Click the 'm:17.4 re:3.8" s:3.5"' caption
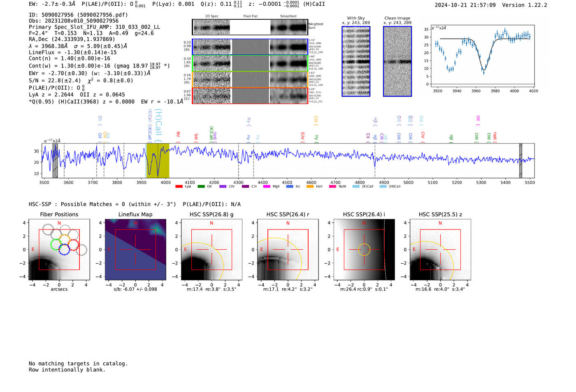576x392 pixels. [x=211, y=289]
